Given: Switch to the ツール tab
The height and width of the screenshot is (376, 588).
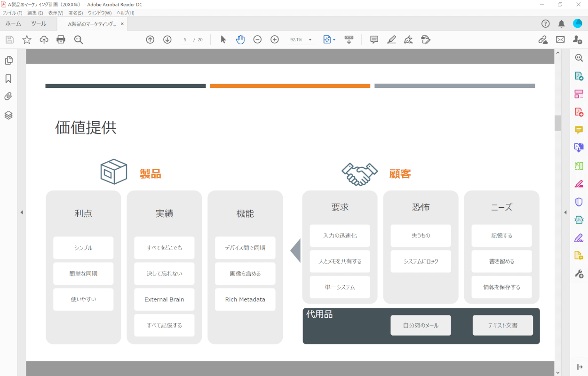Looking at the screenshot, I should pos(39,23).
